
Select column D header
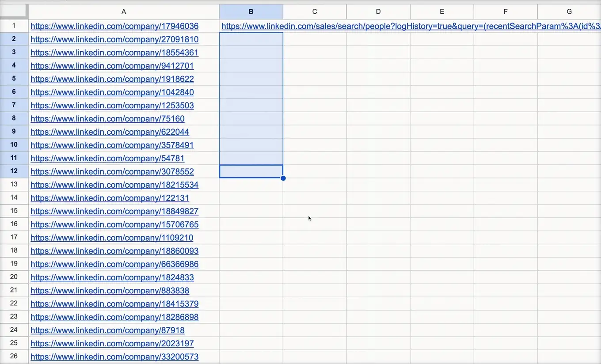pyautogui.click(x=378, y=12)
